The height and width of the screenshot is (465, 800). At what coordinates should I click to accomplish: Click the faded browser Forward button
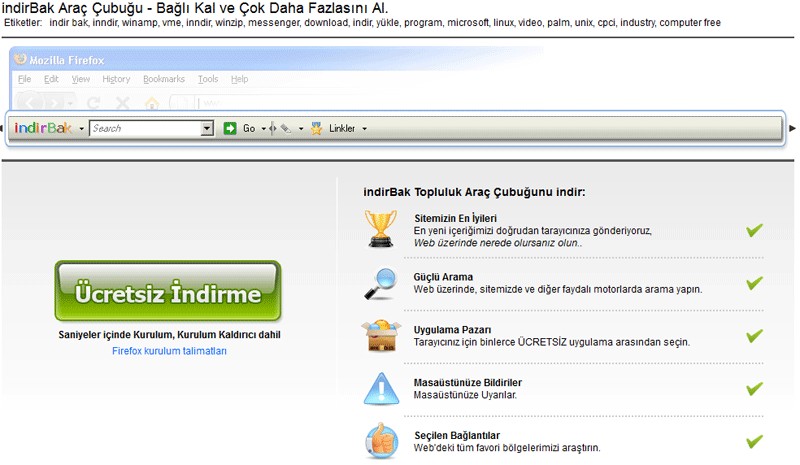54,103
